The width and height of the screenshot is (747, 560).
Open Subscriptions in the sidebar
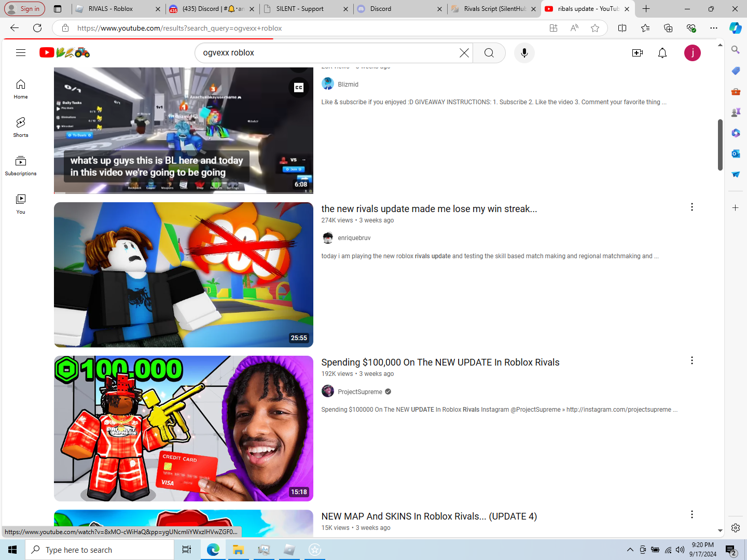point(21,166)
